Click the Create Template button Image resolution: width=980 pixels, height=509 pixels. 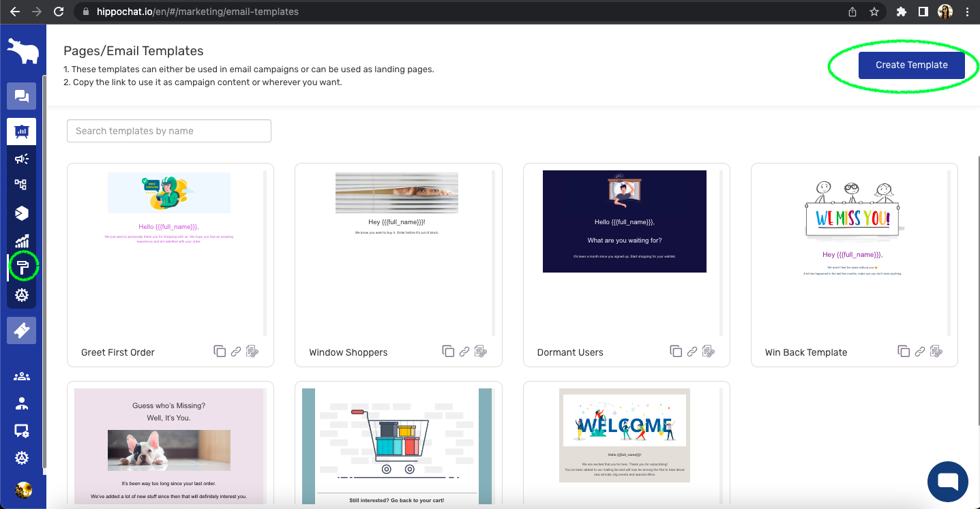911,65
